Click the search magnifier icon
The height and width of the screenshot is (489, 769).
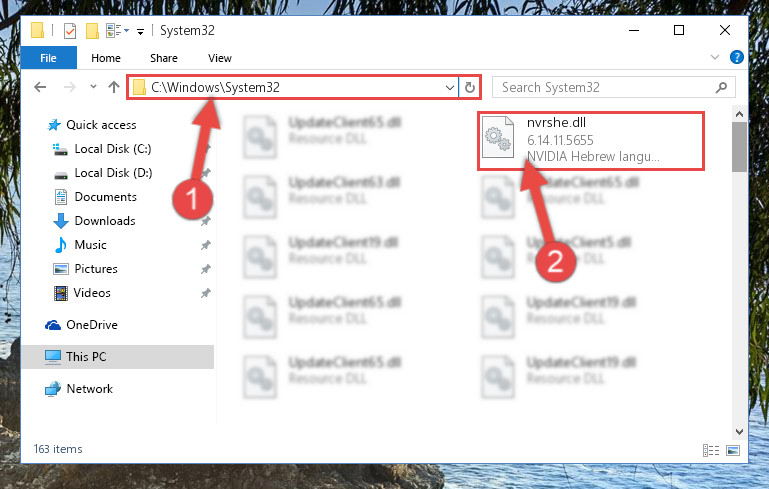(721, 87)
